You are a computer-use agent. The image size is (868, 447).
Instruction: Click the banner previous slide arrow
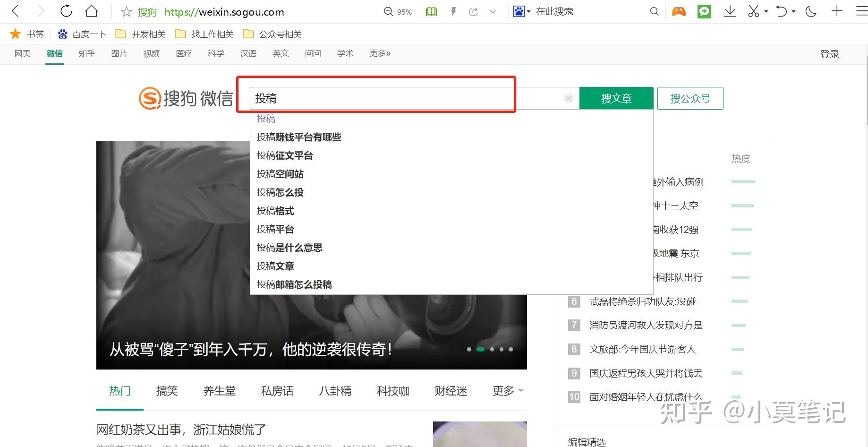[x=119, y=255]
